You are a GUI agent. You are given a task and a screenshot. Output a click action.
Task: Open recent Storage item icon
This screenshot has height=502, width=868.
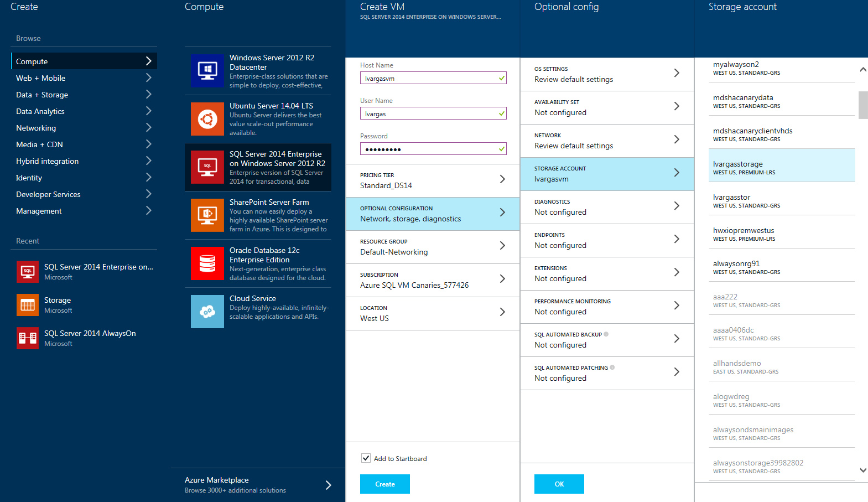point(27,305)
